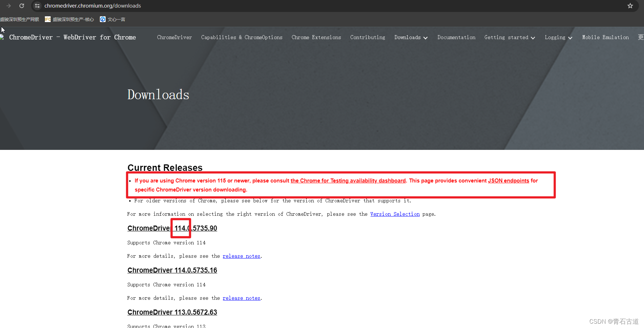Expand Getting started submenu chevron
Viewport: 644px width, 328px height.
pyautogui.click(x=533, y=38)
